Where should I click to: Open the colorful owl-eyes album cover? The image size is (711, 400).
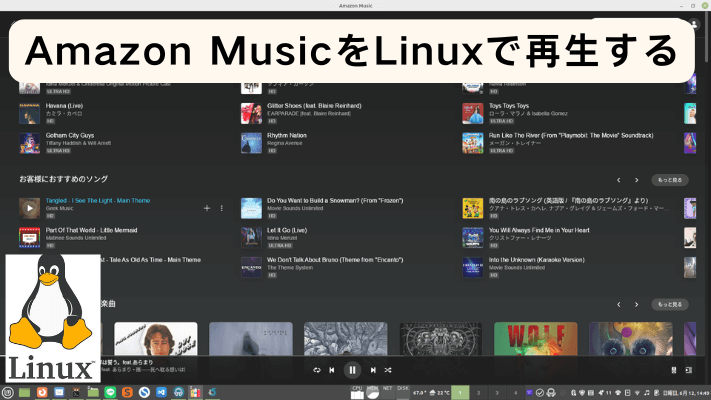[630, 339]
